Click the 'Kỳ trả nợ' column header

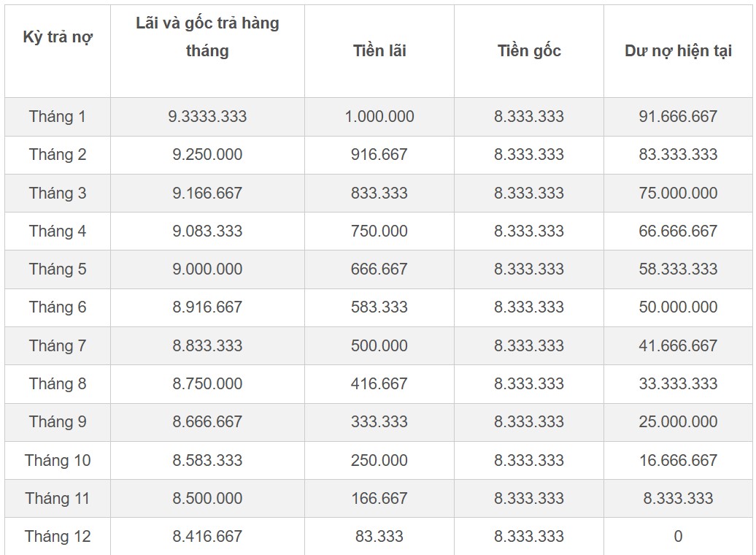(58, 37)
